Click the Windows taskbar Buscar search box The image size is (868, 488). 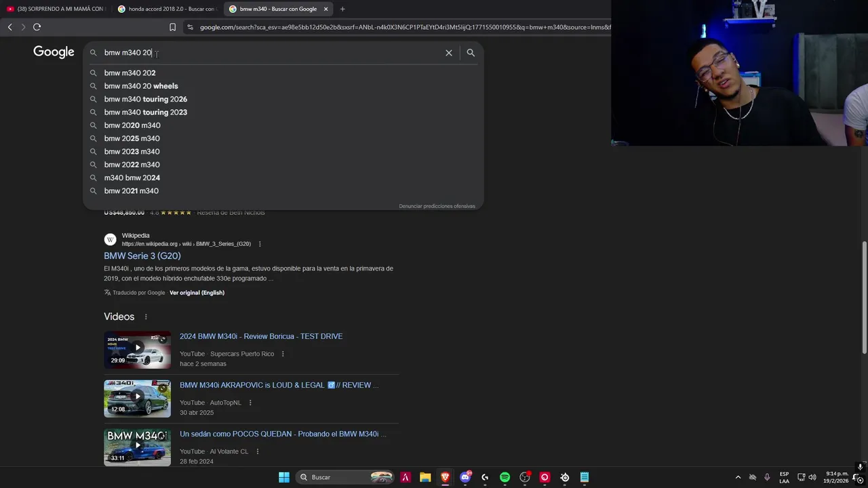click(346, 477)
